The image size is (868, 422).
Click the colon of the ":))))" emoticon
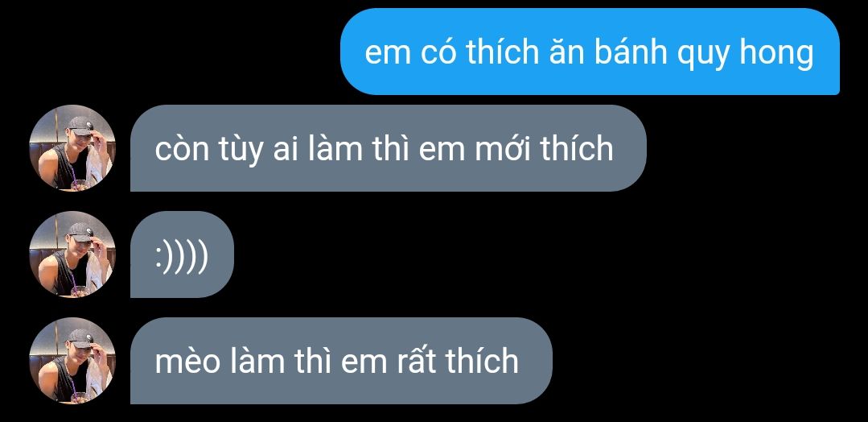[x=158, y=258]
